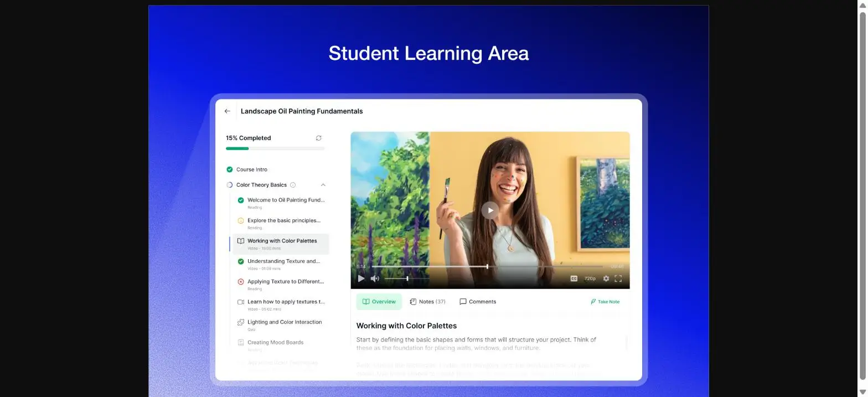Toggle closed captions with the CC button

coord(574,279)
